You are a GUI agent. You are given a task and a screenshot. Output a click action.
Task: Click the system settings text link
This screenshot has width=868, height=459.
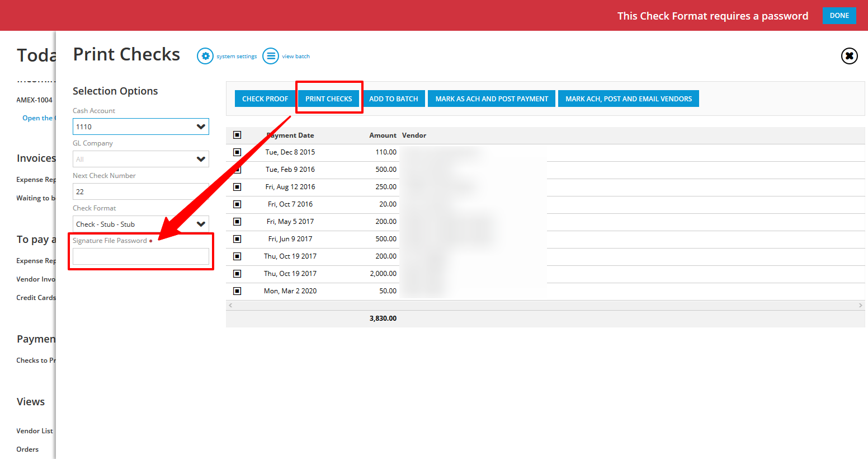pyautogui.click(x=237, y=57)
